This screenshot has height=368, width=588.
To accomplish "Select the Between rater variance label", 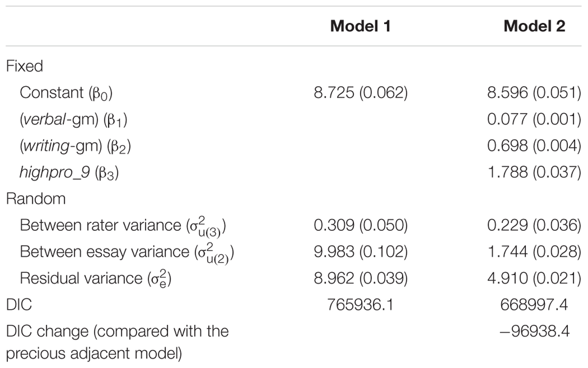I will click(x=124, y=226).
